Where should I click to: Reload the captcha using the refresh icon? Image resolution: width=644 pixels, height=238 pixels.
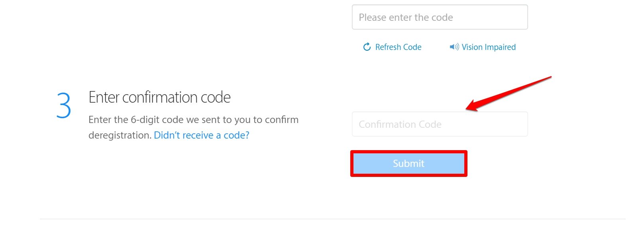pos(366,47)
